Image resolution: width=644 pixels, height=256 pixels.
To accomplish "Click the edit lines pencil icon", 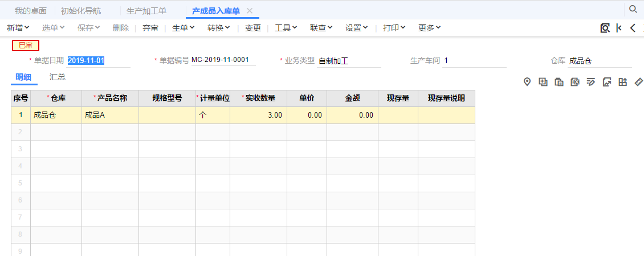I will [x=591, y=82].
